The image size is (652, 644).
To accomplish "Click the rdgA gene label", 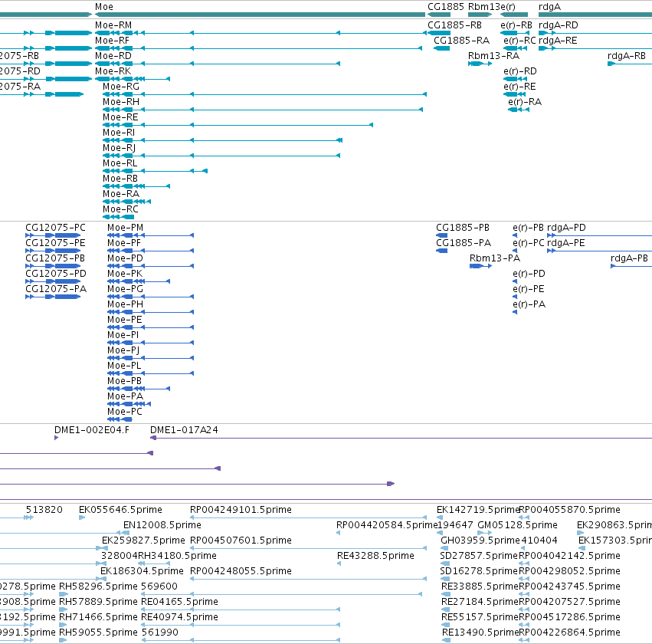I will [x=549, y=7].
